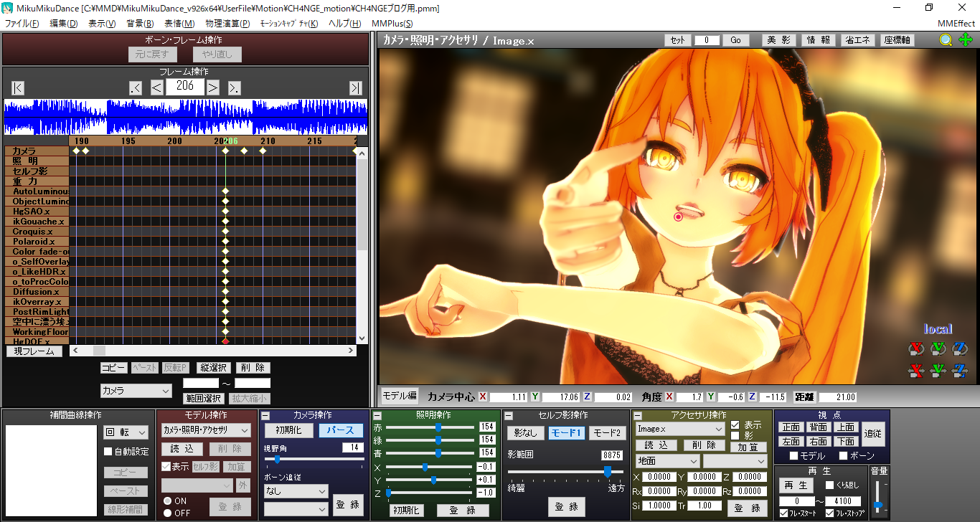The image size is (980, 522).
Task: Click the green move-view cross icon
Action: pyautogui.click(x=965, y=40)
